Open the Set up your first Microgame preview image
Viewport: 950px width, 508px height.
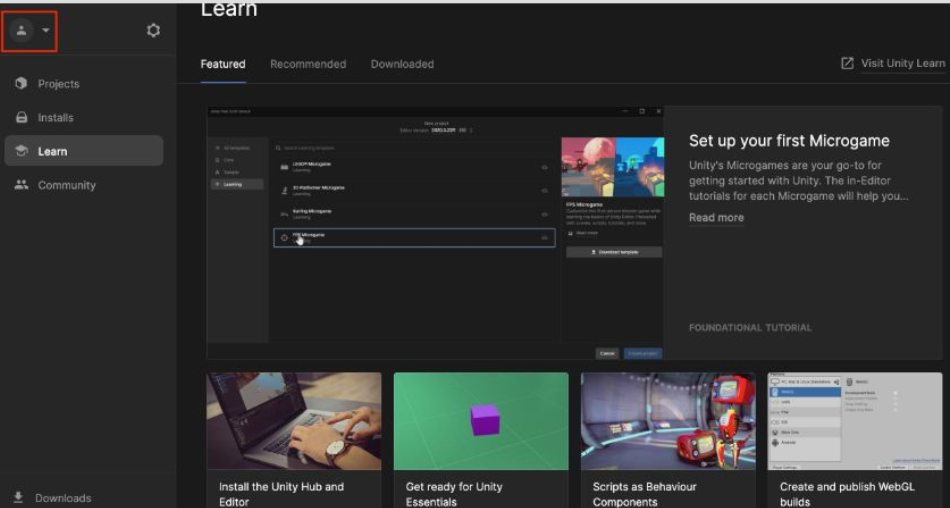tap(435, 232)
